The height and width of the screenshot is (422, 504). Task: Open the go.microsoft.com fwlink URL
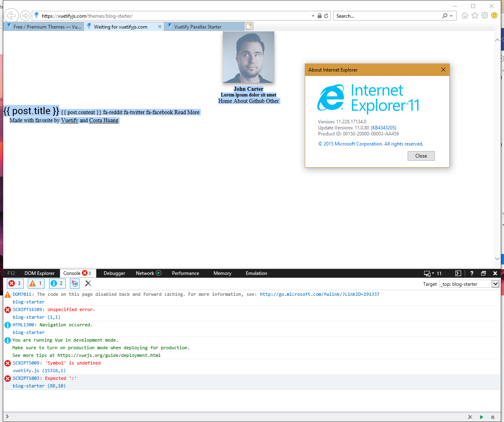(320, 294)
